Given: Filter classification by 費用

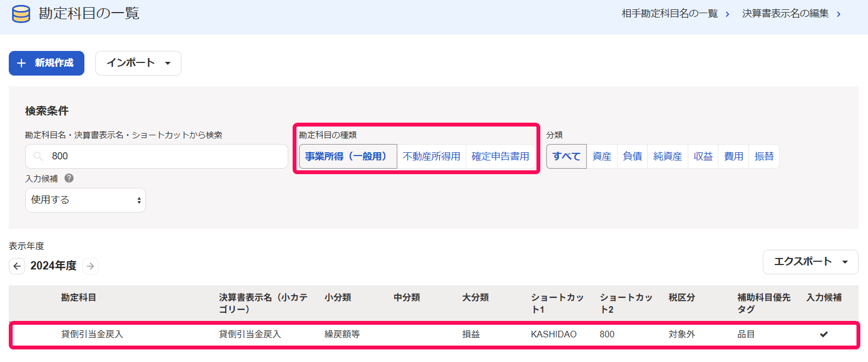Looking at the screenshot, I should (x=734, y=157).
